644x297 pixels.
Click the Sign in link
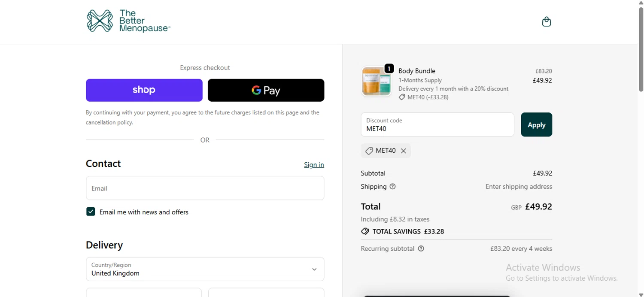click(314, 165)
